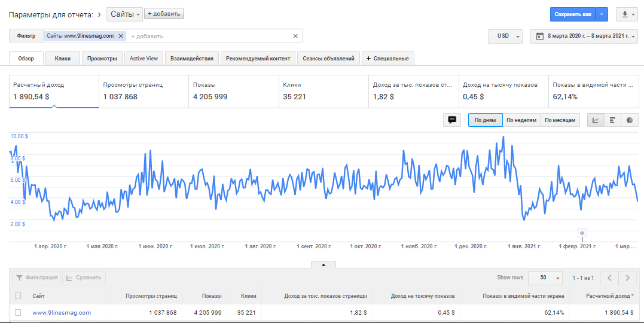The image size is (644, 323).
Task: Switch to line chart view
Action: tap(596, 120)
